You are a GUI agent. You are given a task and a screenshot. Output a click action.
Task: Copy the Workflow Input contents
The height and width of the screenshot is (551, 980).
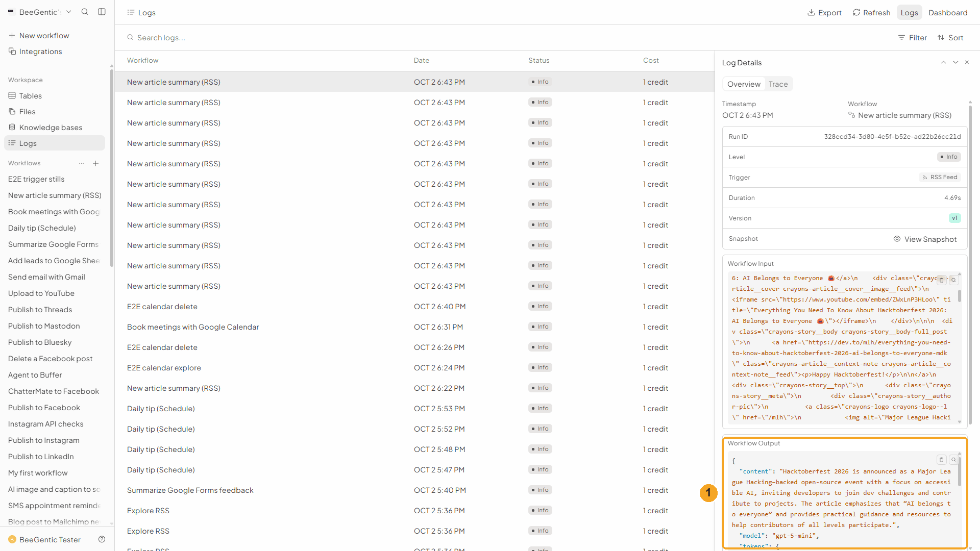tap(942, 280)
